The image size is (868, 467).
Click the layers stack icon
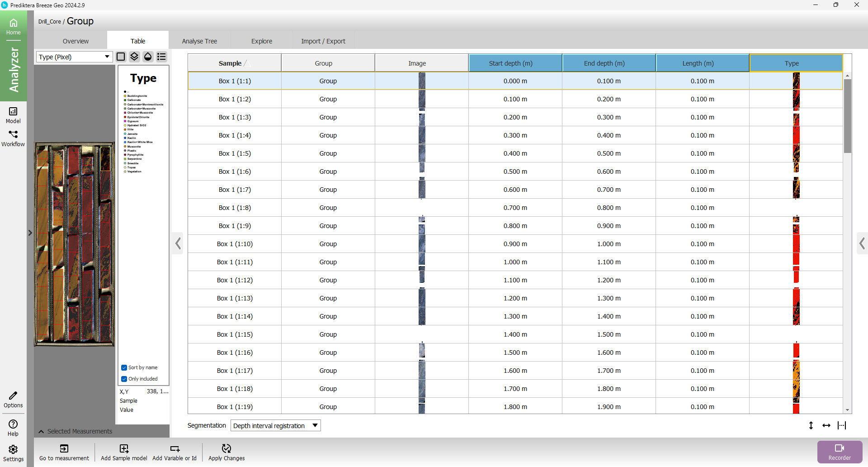pyautogui.click(x=134, y=57)
